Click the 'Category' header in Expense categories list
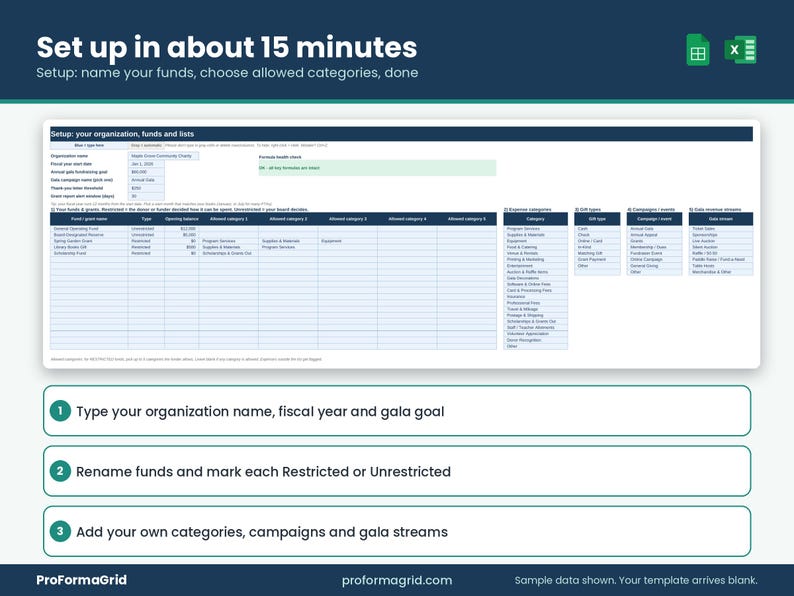This screenshot has height=596, width=794. pyautogui.click(x=535, y=219)
